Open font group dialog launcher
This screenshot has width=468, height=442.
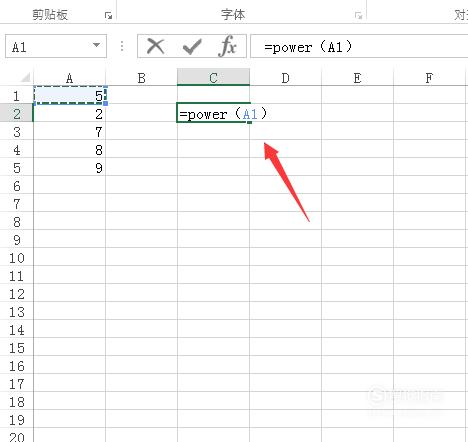coord(358,15)
